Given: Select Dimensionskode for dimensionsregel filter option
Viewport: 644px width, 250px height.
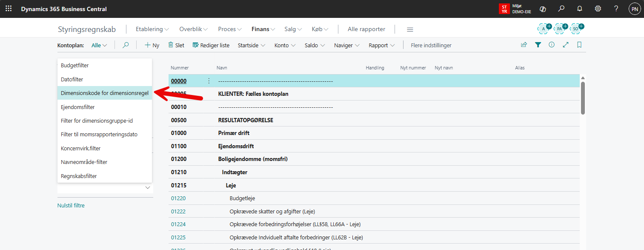Looking at the screenshot, I should point(104,93).
